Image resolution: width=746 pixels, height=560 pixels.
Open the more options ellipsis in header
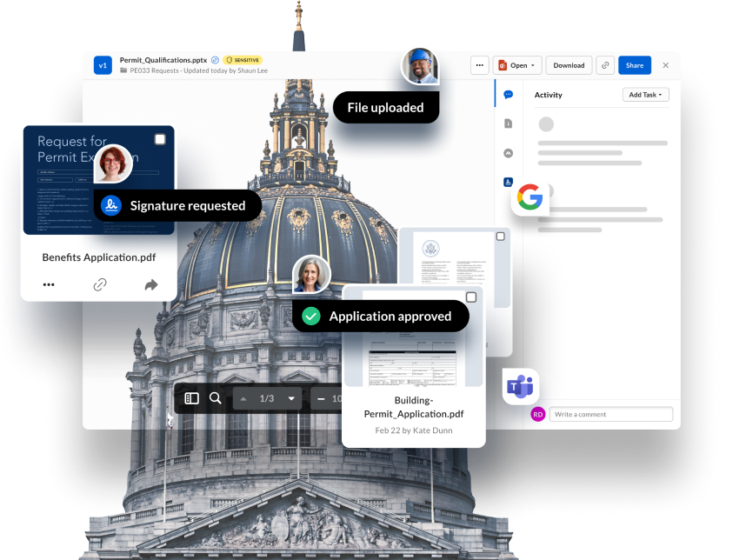(x=479, y=65)
